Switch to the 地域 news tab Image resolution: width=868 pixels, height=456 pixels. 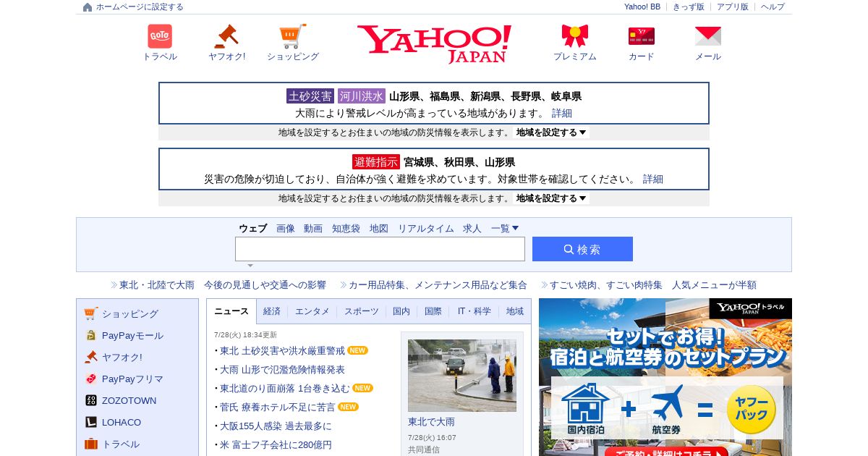click(x=515, y=311)
